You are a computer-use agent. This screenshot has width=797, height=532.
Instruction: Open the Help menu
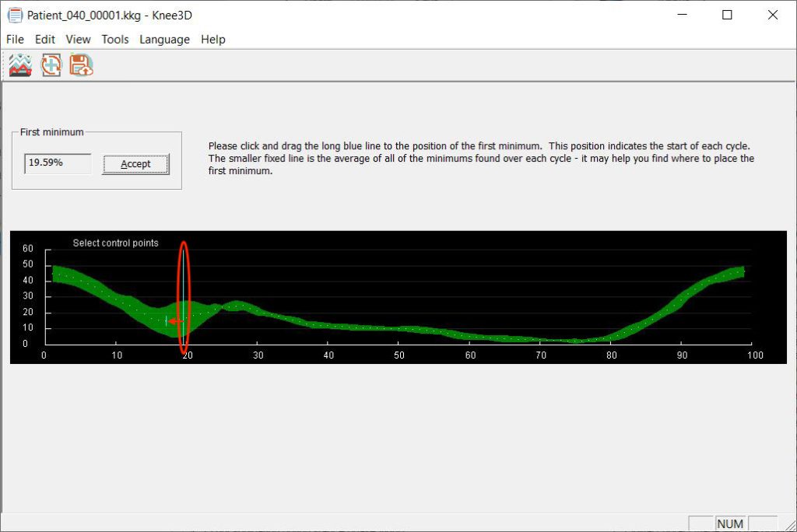coord(212,39)
